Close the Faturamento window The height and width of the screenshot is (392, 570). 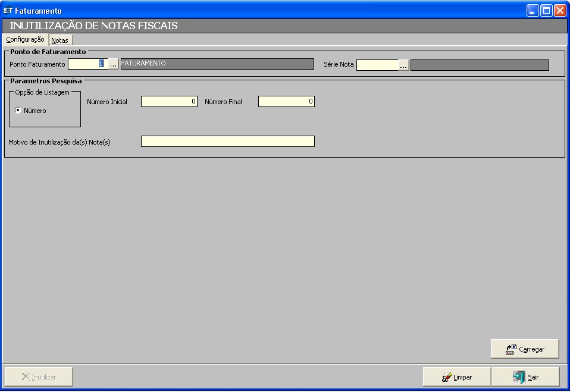[560, 11]
